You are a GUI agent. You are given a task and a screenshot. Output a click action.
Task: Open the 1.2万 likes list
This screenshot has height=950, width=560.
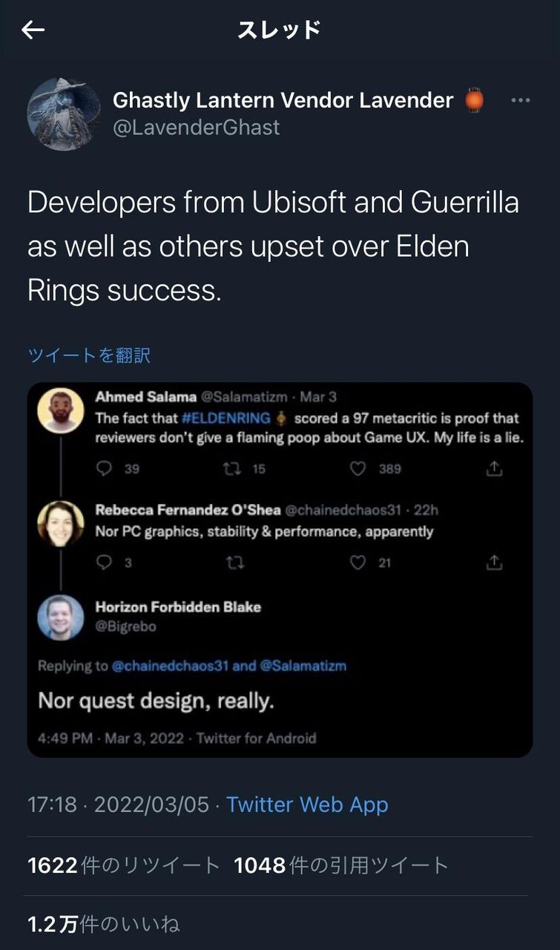(x=104, y=924)
